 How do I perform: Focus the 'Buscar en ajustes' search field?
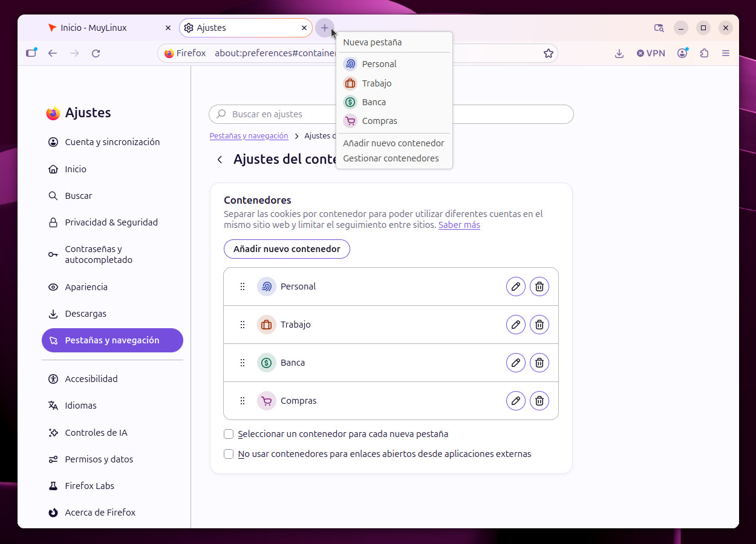(391, 114)
